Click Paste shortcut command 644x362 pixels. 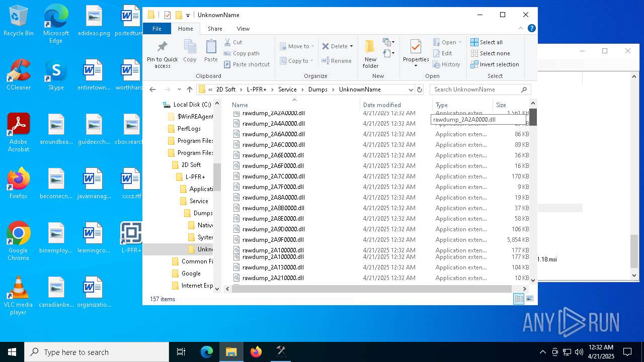[247, 64]
